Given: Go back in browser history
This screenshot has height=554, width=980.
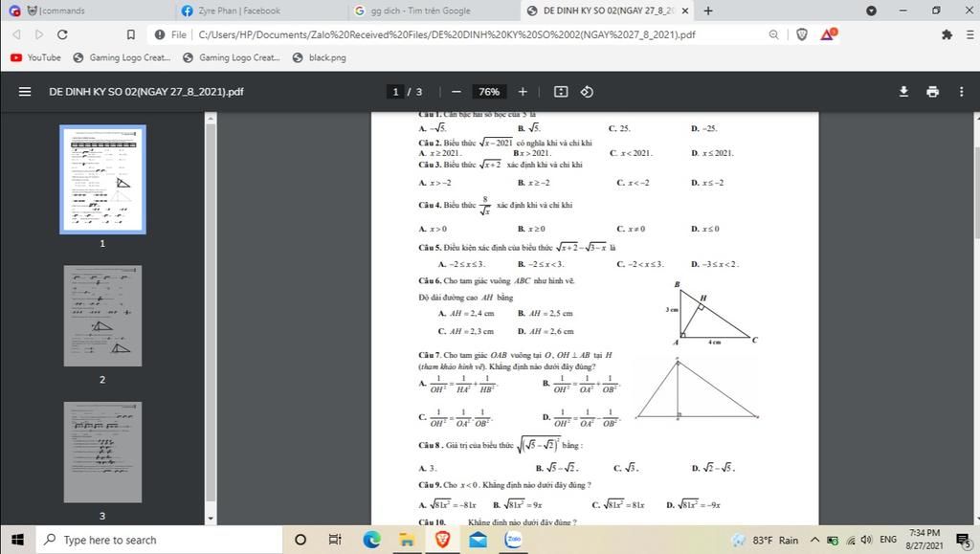Looking at the screenshot, I should coord(17,34).
